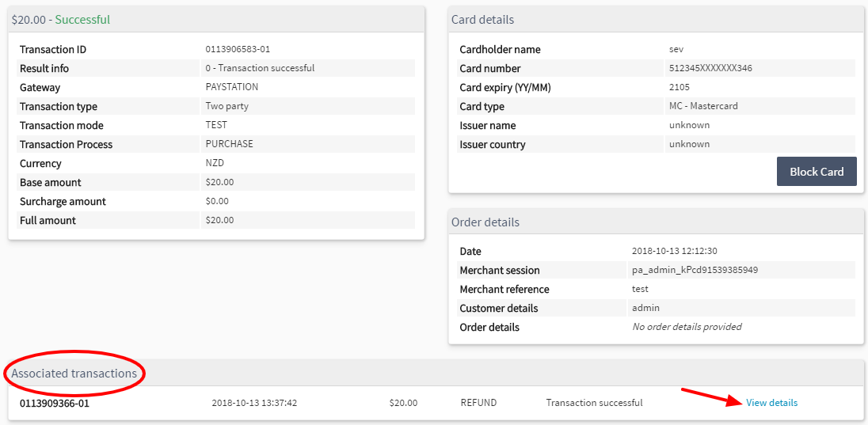
Task: Click the Merchant session label
Action: tap(499, 271)
